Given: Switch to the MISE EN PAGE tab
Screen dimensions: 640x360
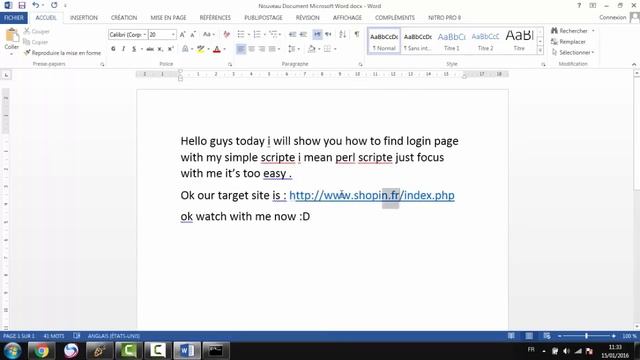Looking at the screenshot, I should coord(168,18).
